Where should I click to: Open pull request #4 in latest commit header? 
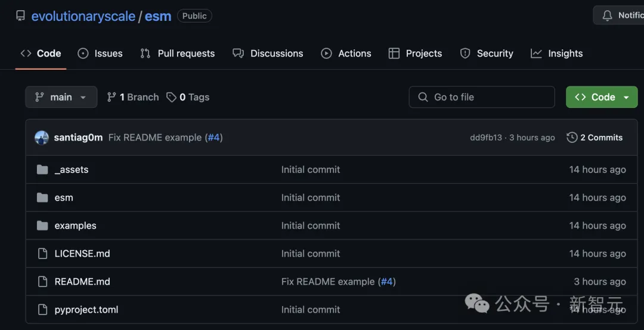click(213, 138)
